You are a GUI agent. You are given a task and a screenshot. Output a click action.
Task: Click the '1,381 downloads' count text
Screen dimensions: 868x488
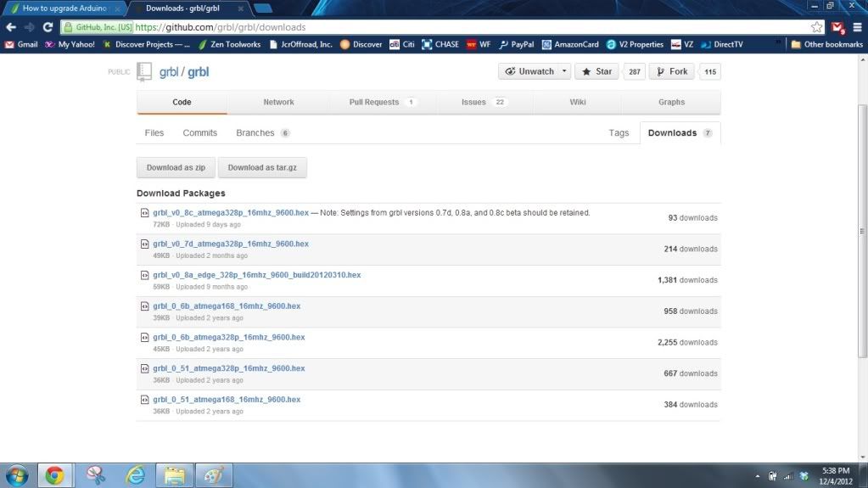coord(687,280)
